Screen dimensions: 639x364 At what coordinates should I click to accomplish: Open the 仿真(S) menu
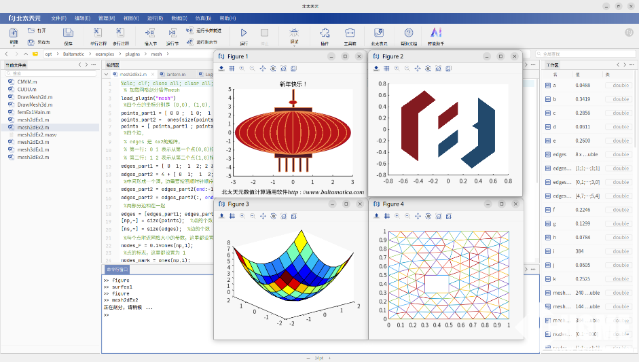203,18
